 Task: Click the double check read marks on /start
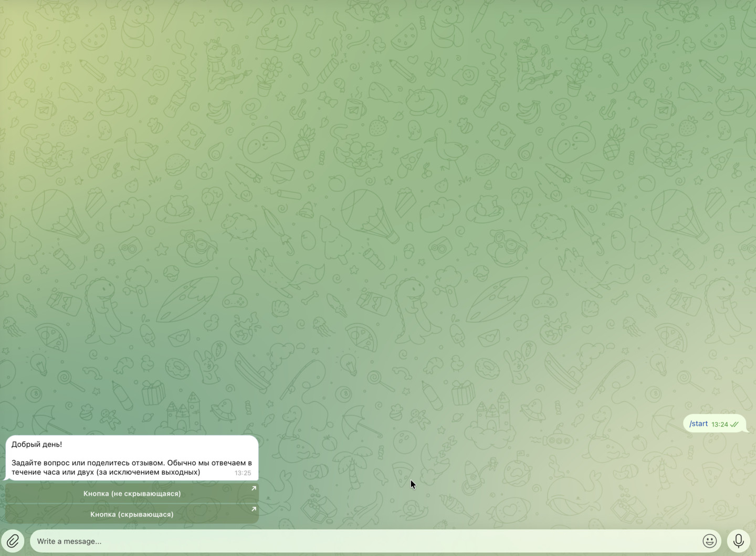pyautogui.click(x=734, y=424)
